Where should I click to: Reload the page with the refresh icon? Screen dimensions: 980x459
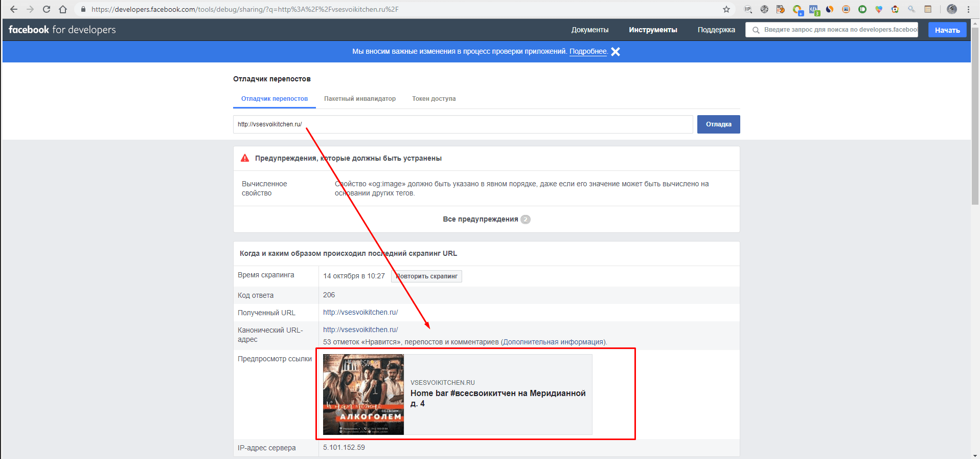(47, 9)
